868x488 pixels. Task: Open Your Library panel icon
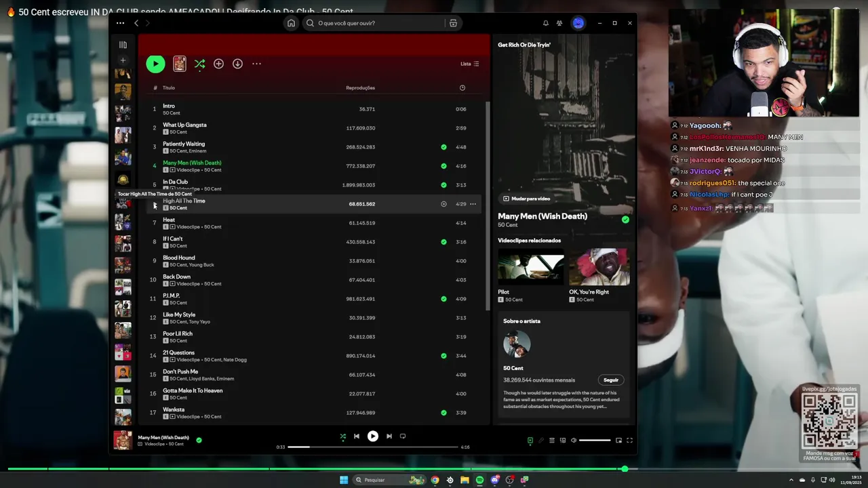tap(123, 45)
